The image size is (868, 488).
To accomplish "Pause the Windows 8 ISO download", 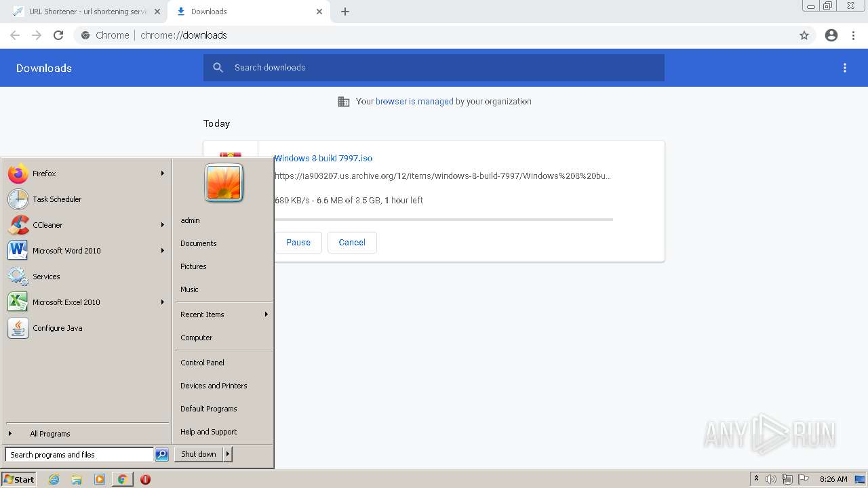I will [x=298, y=243].
